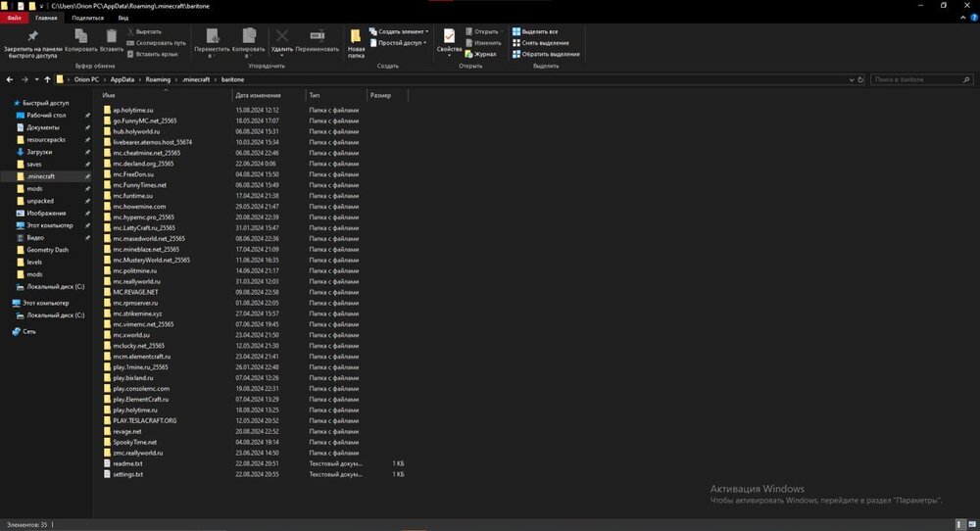The height and width of the screenshot is (531, 980).
Task: Open the Простой доступ dropdown
Action: (x=398, y=42)
